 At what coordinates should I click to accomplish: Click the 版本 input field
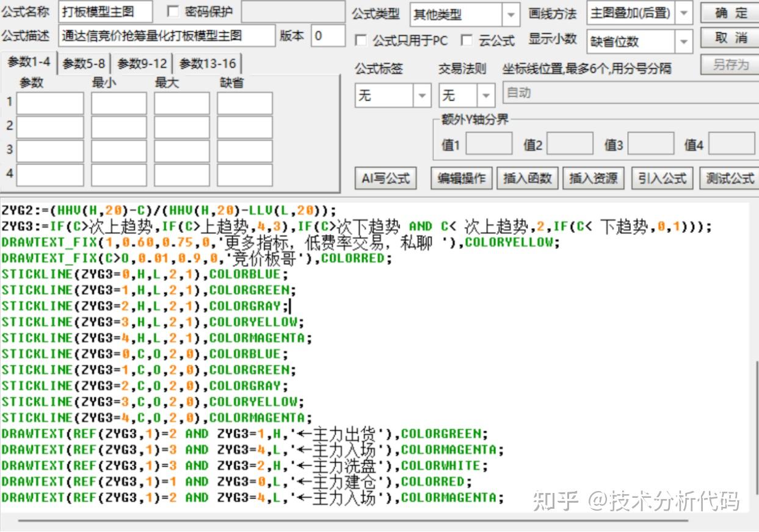point(328,36)
